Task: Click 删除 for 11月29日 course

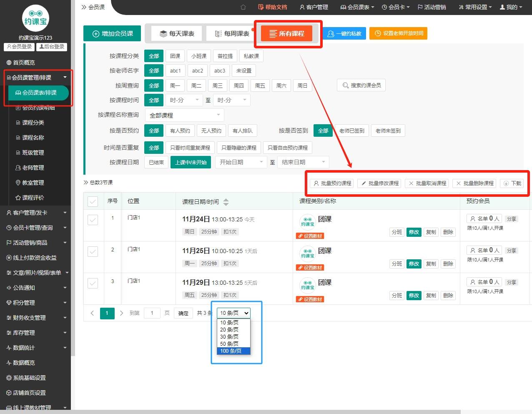Action: pos(448,296)
